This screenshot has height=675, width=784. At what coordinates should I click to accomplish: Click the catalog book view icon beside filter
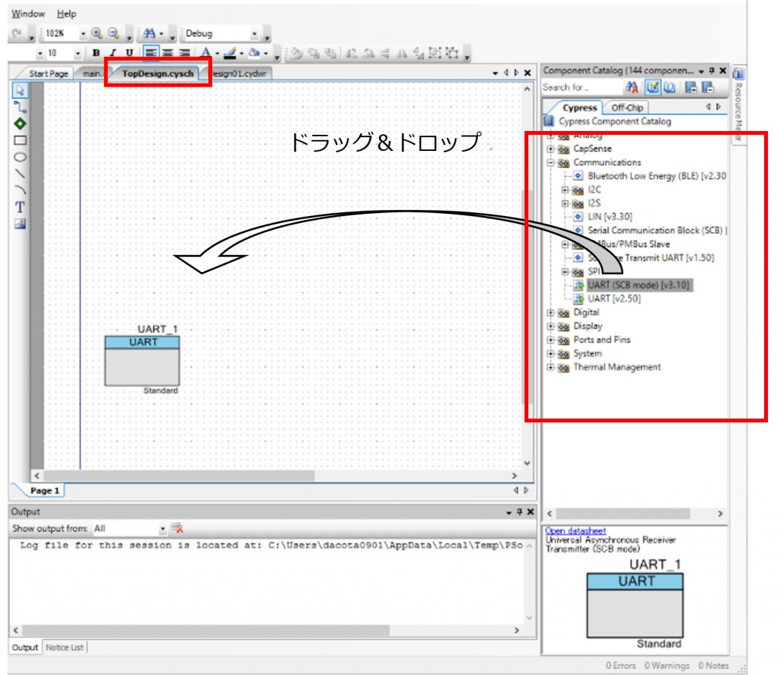(669, 87)
